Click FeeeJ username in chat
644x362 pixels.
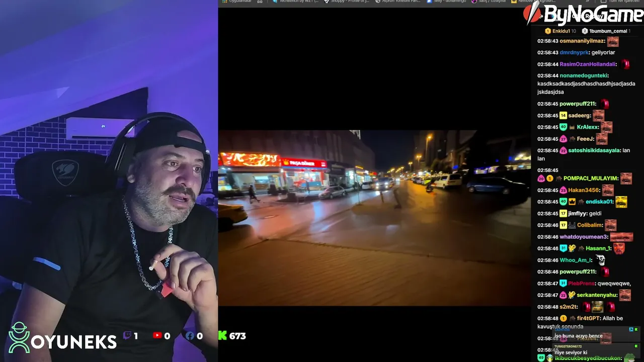pyautogui.click(x=585, y=139)
